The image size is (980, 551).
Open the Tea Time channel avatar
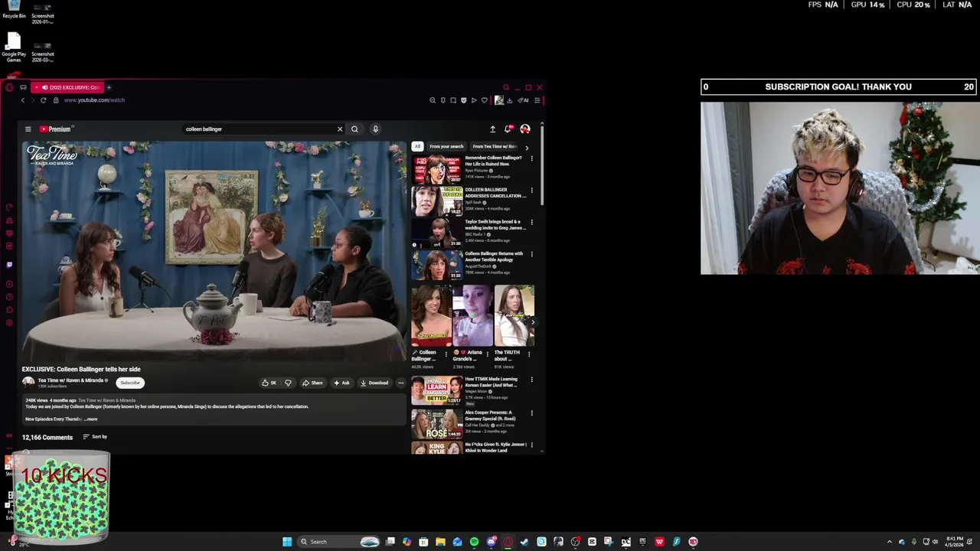click(x=28, y=383)
